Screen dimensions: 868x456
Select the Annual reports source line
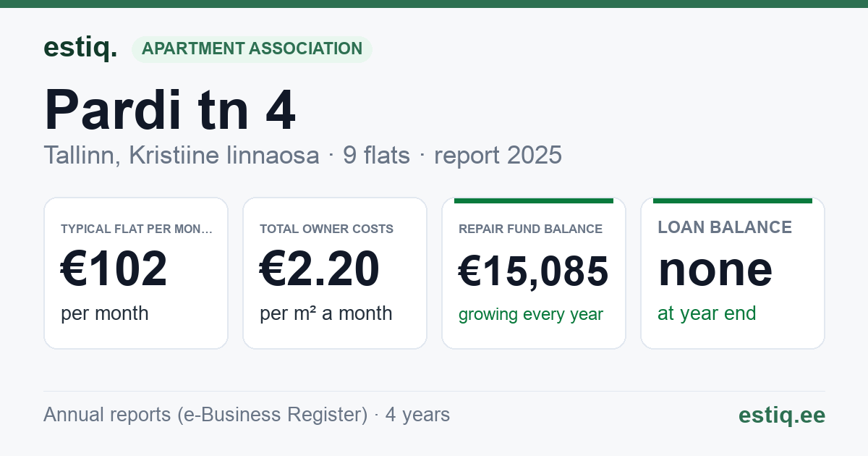[247, 415]
